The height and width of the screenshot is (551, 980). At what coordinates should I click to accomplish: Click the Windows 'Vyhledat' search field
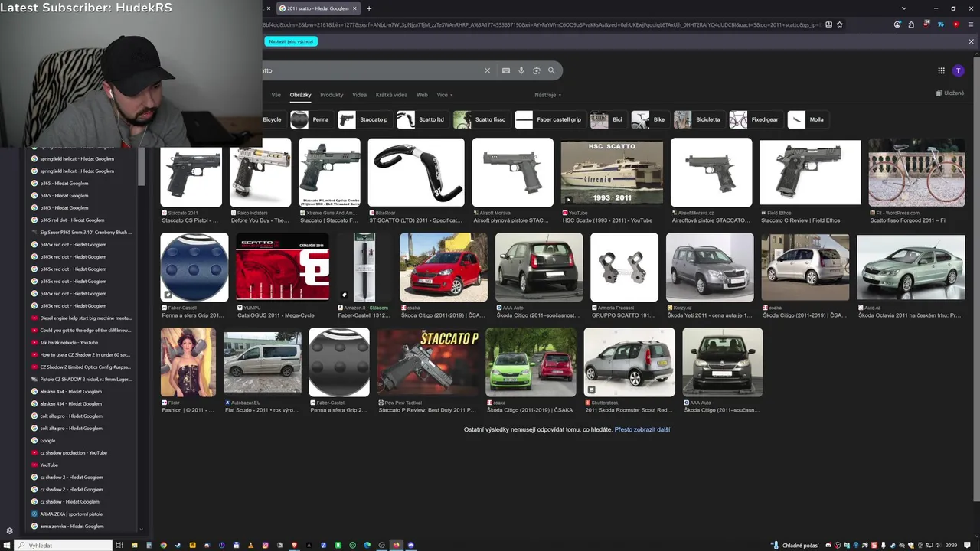[x=64, y=545]
